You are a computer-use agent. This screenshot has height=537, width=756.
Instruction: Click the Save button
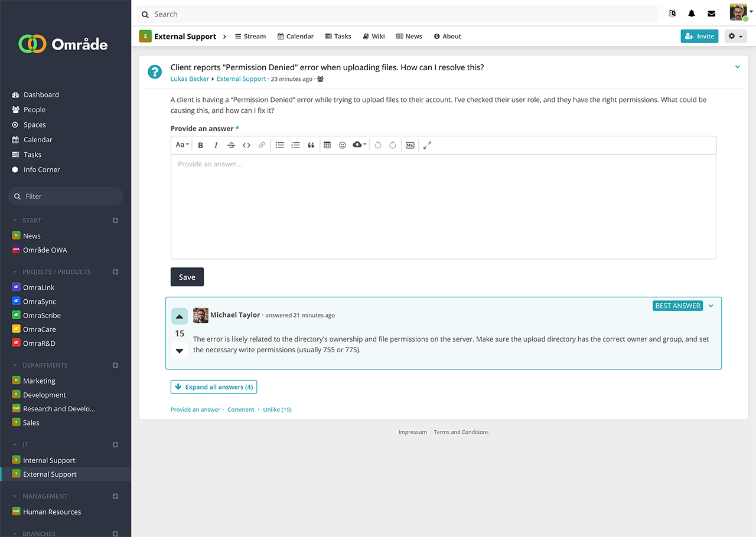point(187,277)
